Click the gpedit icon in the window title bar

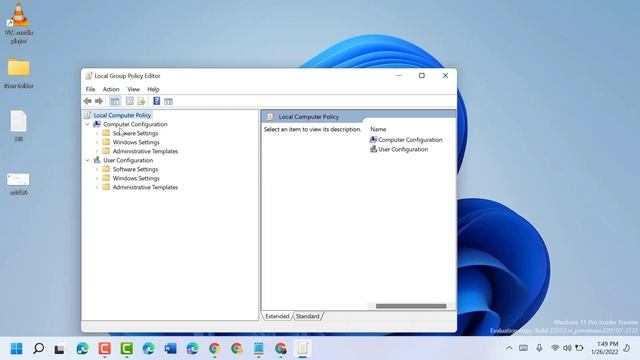coord(89,76)
